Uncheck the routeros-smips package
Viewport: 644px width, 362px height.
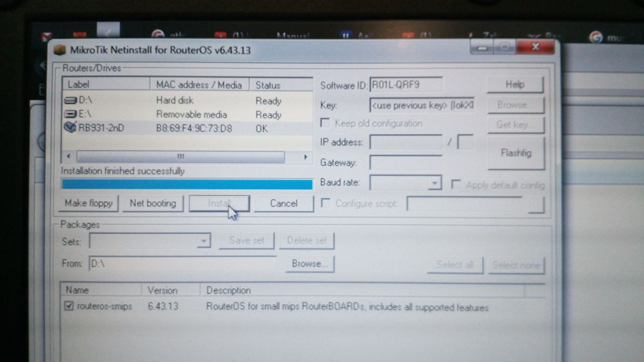point(69,306)
